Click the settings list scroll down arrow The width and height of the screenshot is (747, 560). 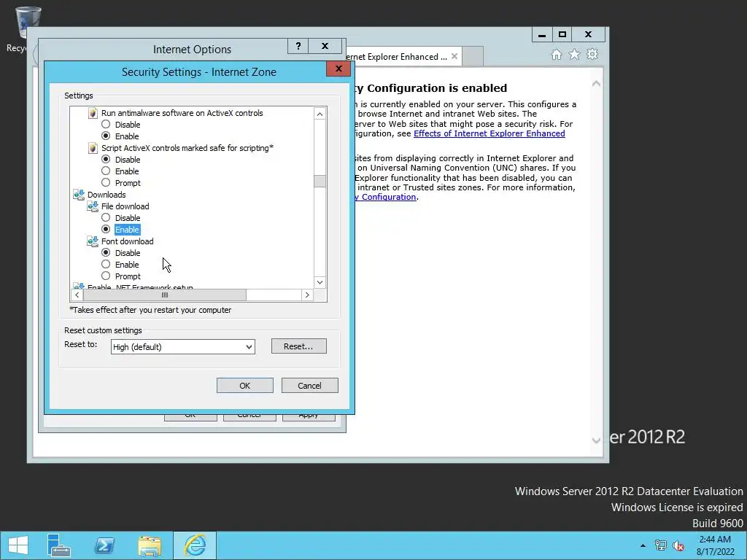point(320,282)
